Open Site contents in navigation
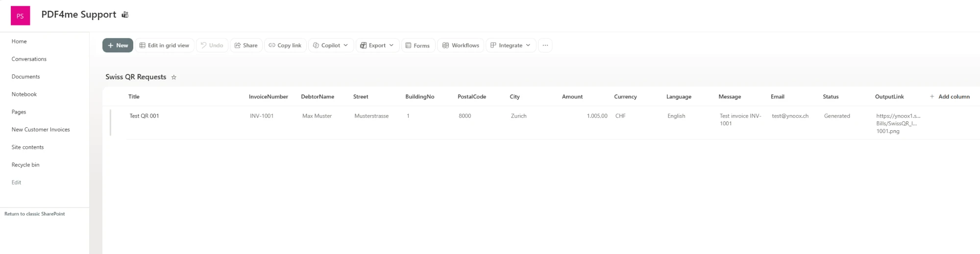The height and width of the screenshot is (254, 980). pyautogui.click(x=27, y=147)
